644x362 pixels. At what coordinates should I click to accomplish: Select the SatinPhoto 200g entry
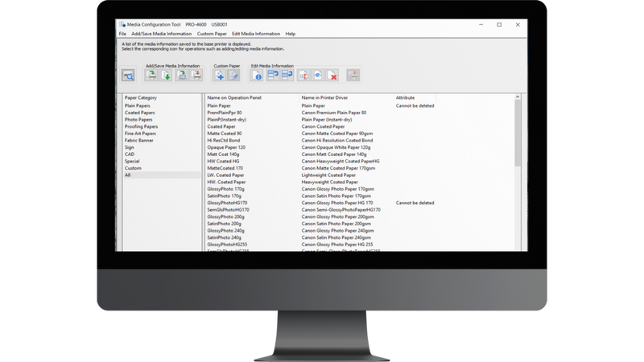pos(225,224)
